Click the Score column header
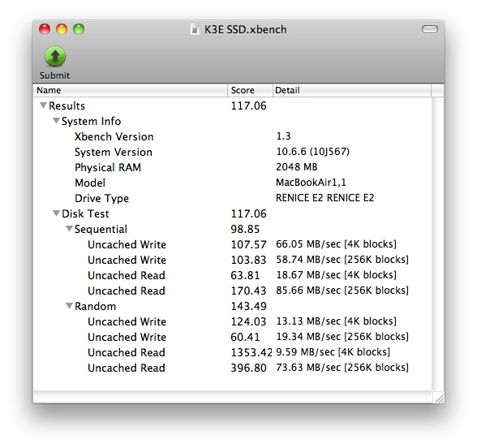 250,90
